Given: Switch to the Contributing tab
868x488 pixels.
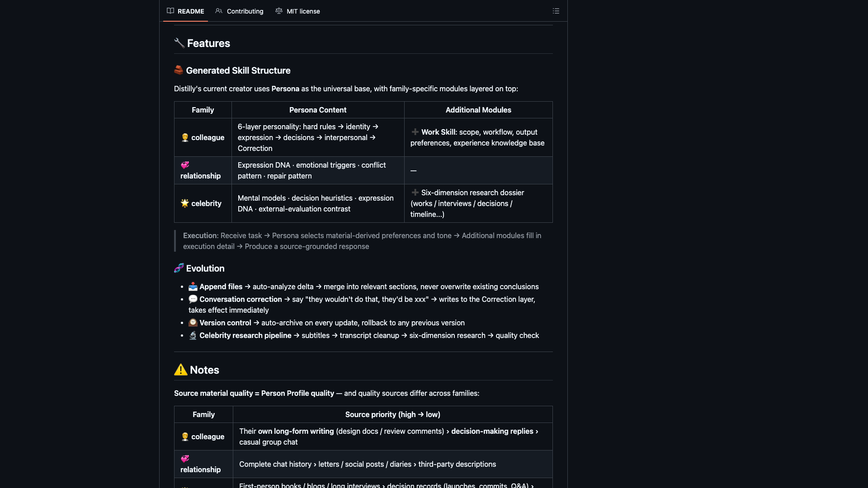Looking at the screenshot, I should tap(239, 11).
